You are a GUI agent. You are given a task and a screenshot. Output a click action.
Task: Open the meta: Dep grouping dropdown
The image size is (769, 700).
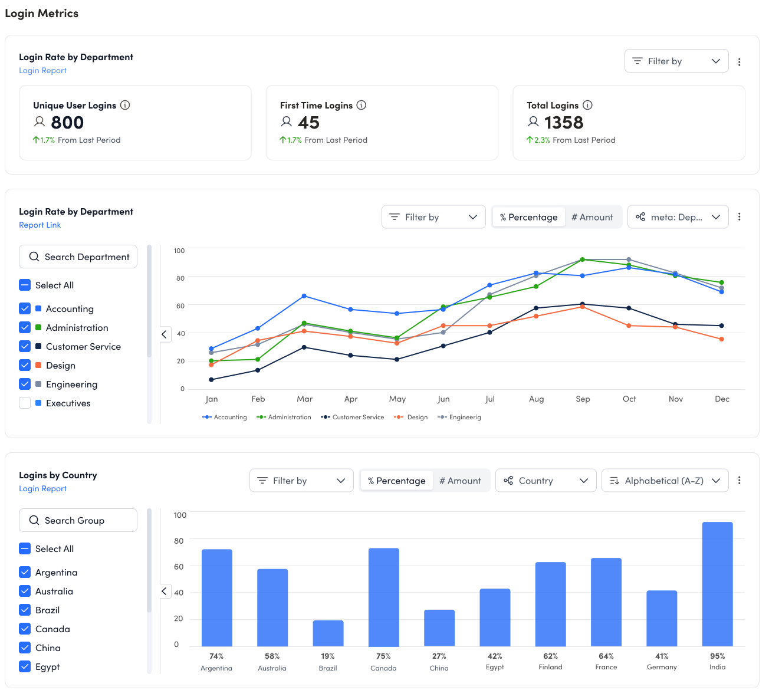pos(678,217)
